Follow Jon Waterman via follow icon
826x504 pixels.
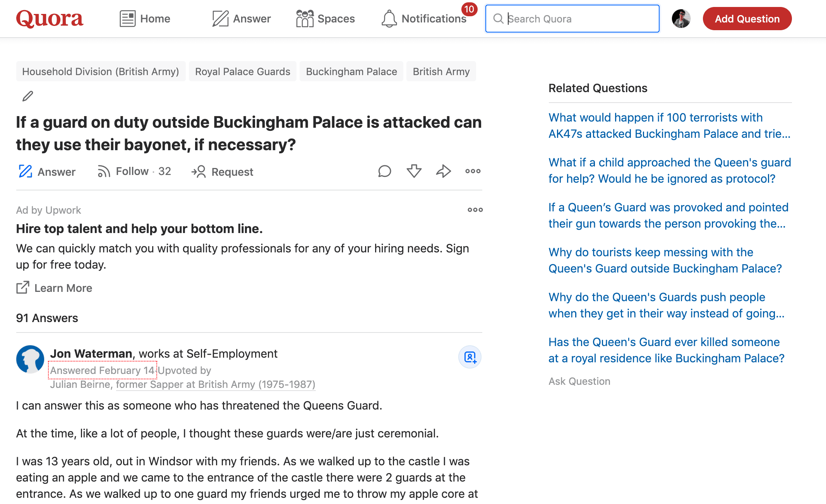pyautogui.click(x=470, y=357)
